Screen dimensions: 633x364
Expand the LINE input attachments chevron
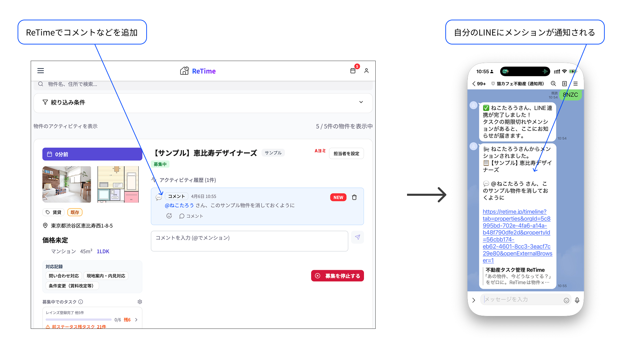[474, 300]
